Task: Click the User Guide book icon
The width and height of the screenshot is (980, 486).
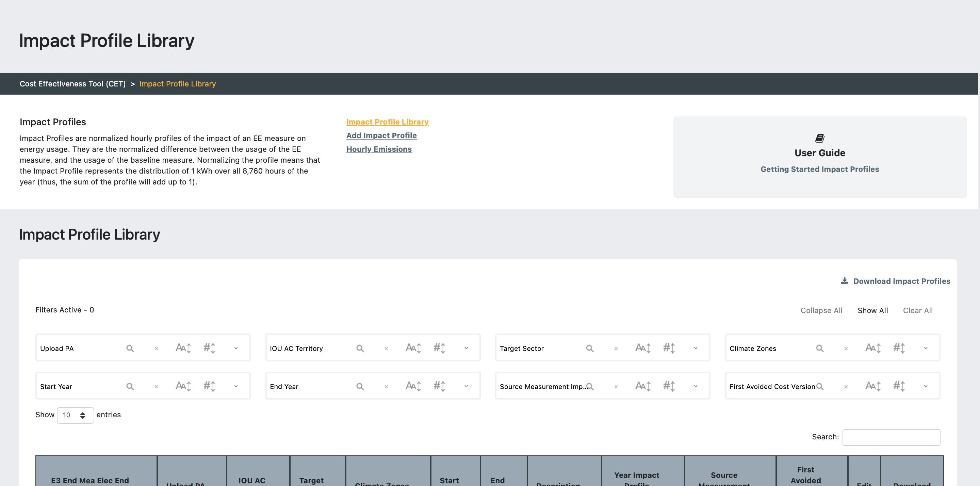Action: [x=819, y=138]
